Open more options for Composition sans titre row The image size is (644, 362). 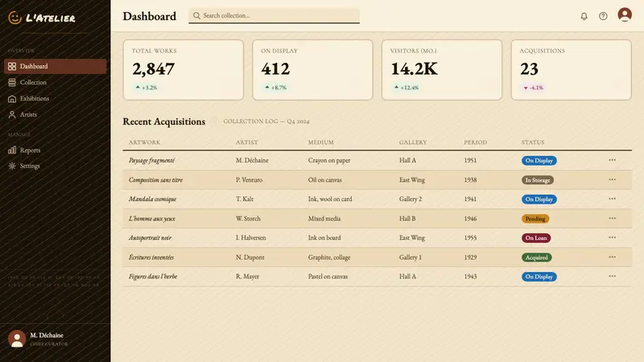pyautogui.click(x=612, y=179)
